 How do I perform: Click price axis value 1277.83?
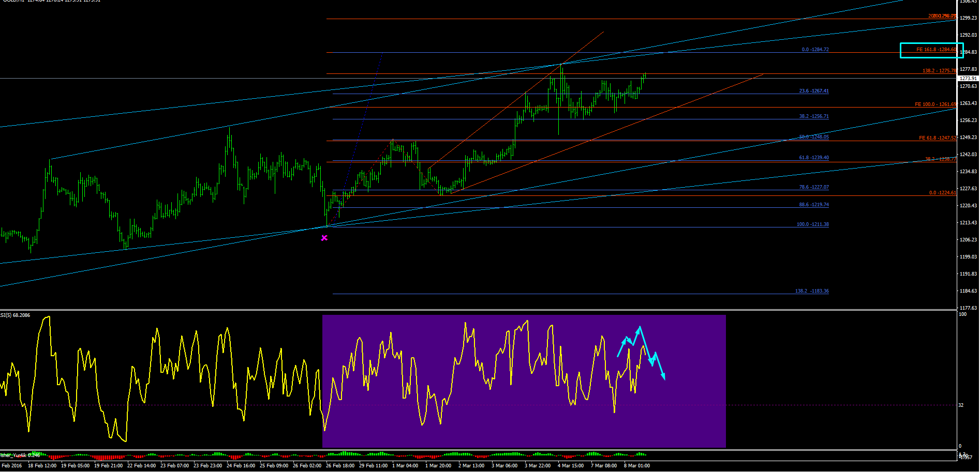tap(968, 69)
